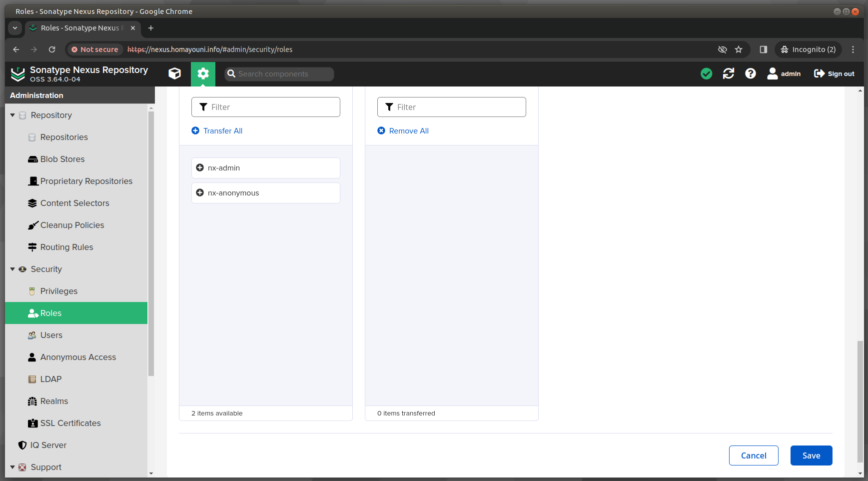Transfer the nx-anonymous role
This screenshot has height=481, width=868.
pyautogui.click(x=266, y=193)
